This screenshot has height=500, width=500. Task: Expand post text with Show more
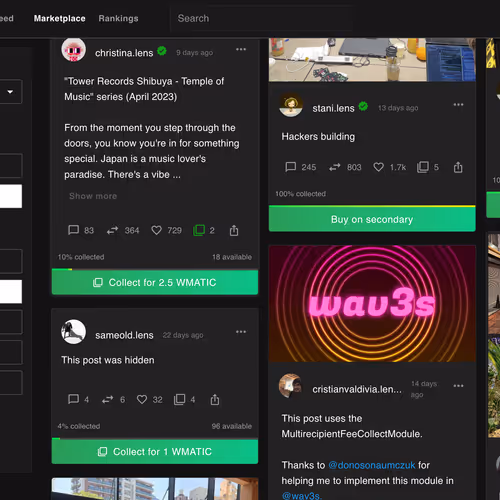93,196
